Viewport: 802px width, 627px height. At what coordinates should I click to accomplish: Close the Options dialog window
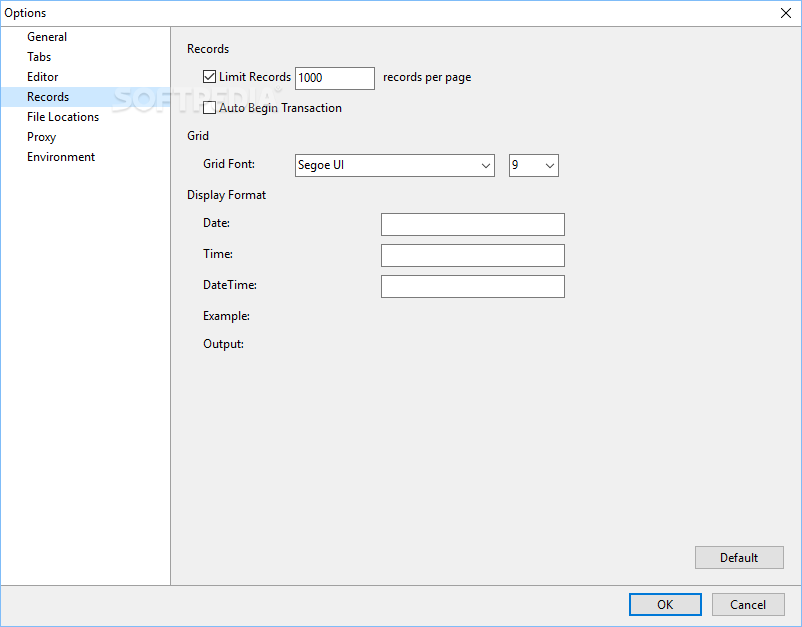[786, 13]
